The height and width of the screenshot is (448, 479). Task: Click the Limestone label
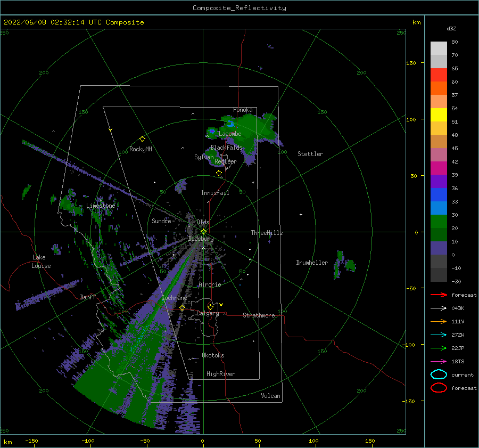click(x=101, y=206)
